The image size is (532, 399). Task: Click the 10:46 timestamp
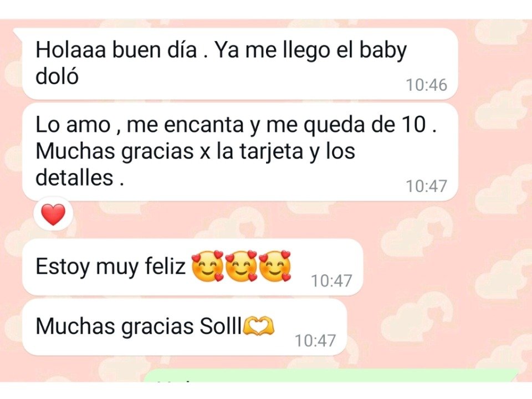[427, 85]
